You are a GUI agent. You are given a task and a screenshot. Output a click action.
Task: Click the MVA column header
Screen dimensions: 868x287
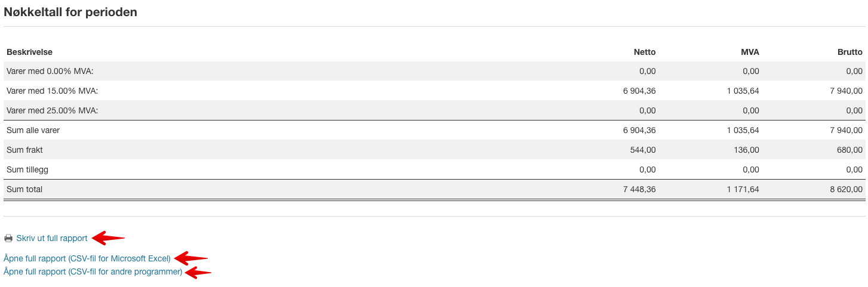pos(750,52)
